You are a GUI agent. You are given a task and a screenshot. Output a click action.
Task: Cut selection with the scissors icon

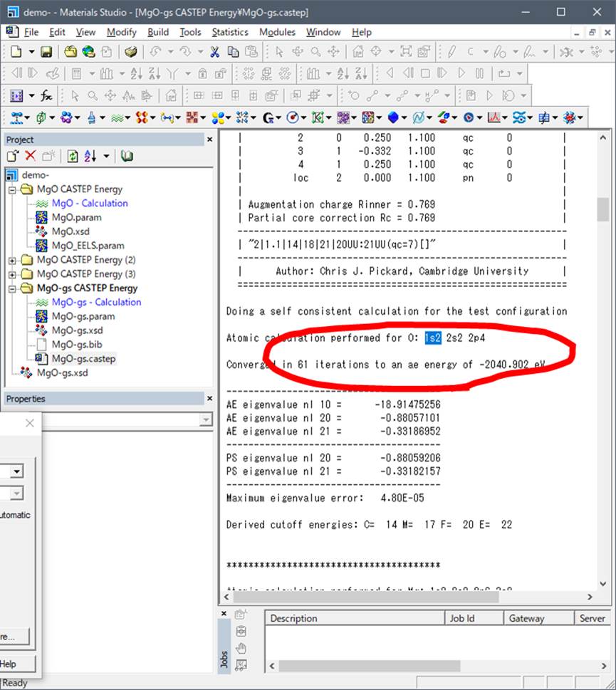(x=215, y=52)
